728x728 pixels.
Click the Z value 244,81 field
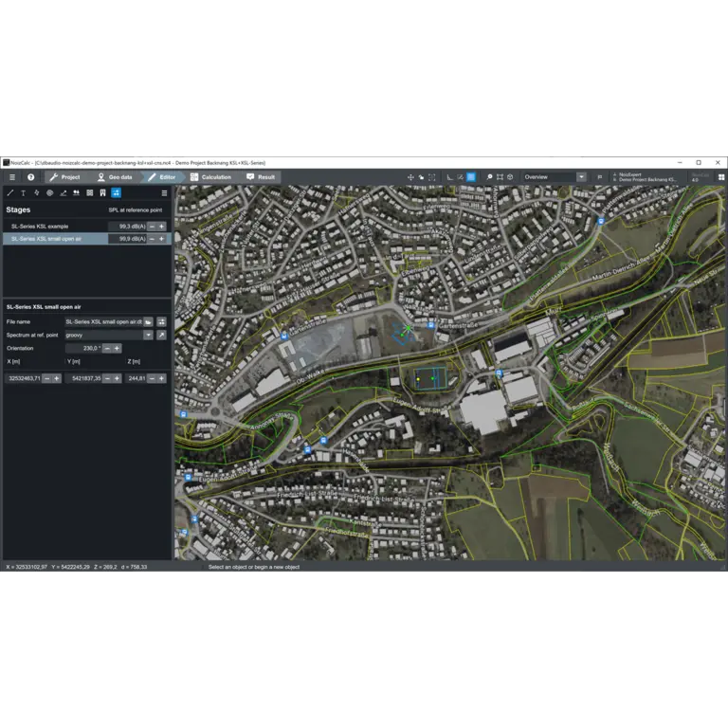coord(136,378)
